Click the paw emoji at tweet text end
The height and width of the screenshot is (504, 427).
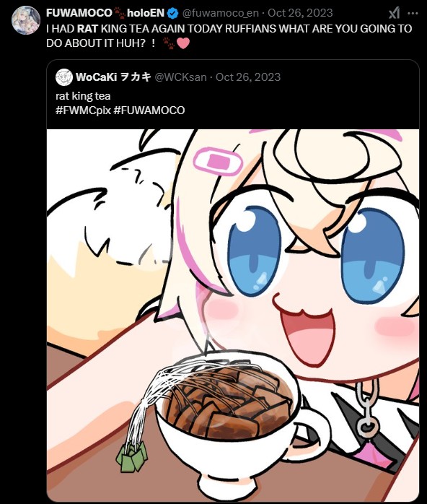169,43
